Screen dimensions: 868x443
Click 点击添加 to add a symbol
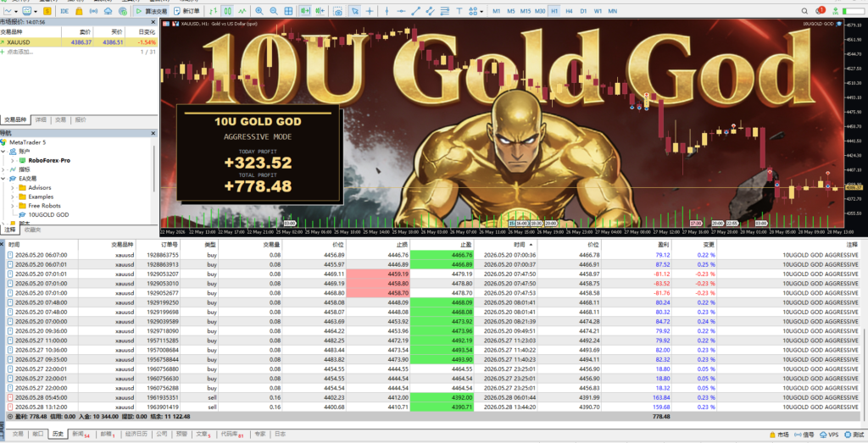19,52
